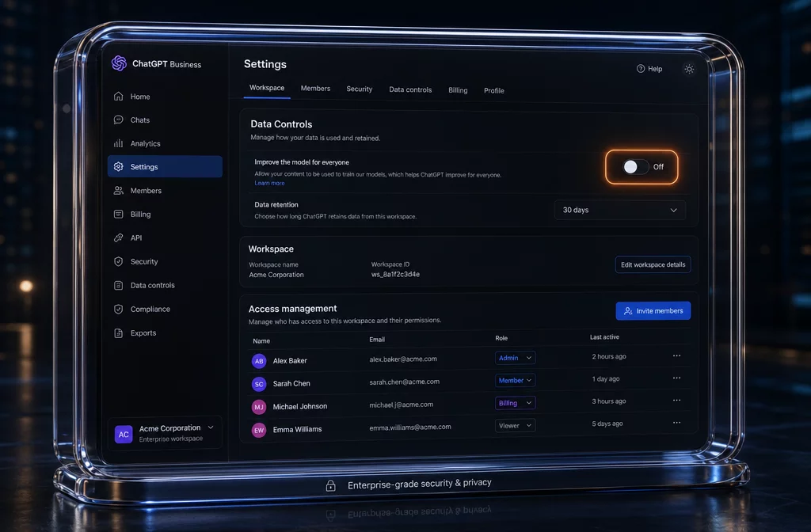Screen dimensions: 811x532
Task: Click the lock icon in footer banner
Action: [330, 485]
